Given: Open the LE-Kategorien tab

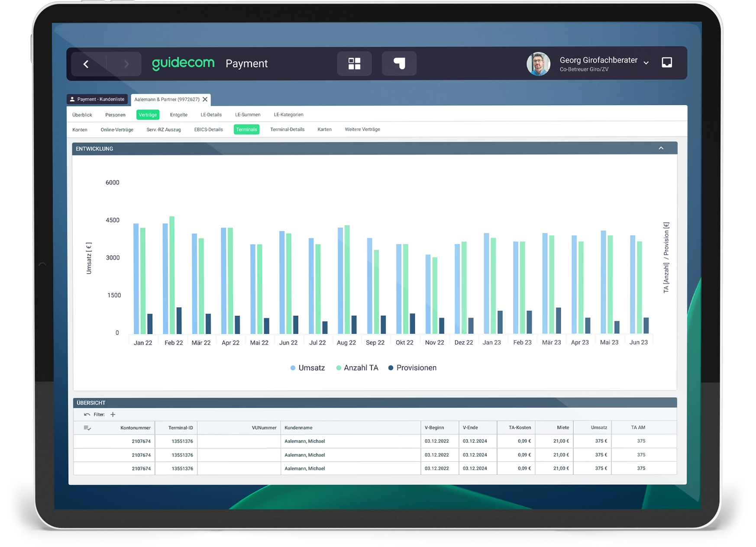Looking at the screenshot, I should click(289, 115).
